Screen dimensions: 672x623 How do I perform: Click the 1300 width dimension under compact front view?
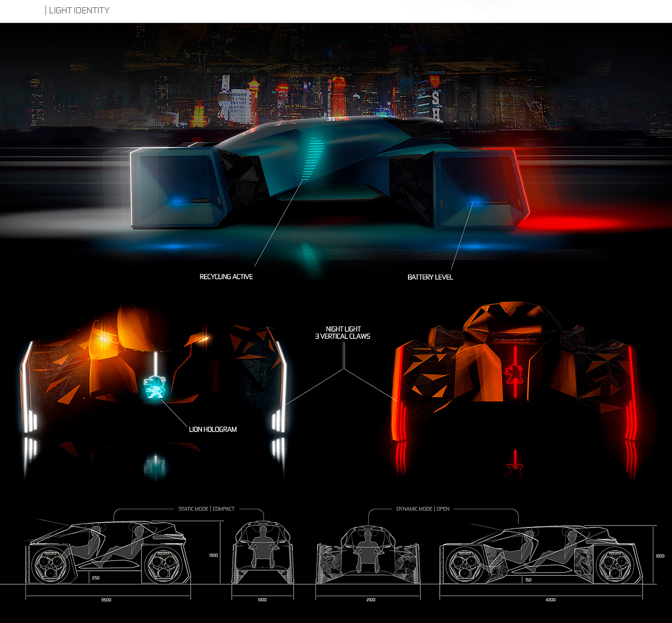coord(262,600)
